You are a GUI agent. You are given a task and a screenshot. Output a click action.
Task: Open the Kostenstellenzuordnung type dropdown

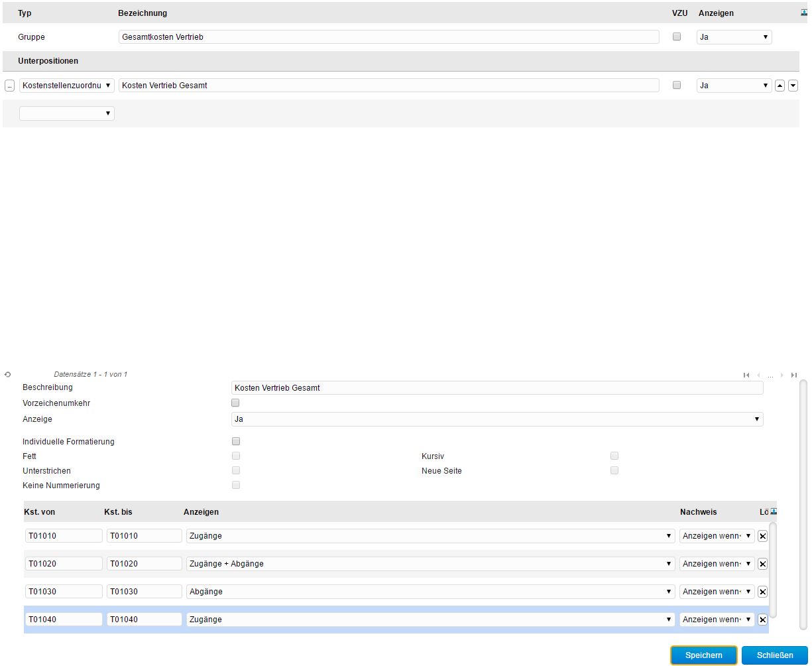coord(66,86)
